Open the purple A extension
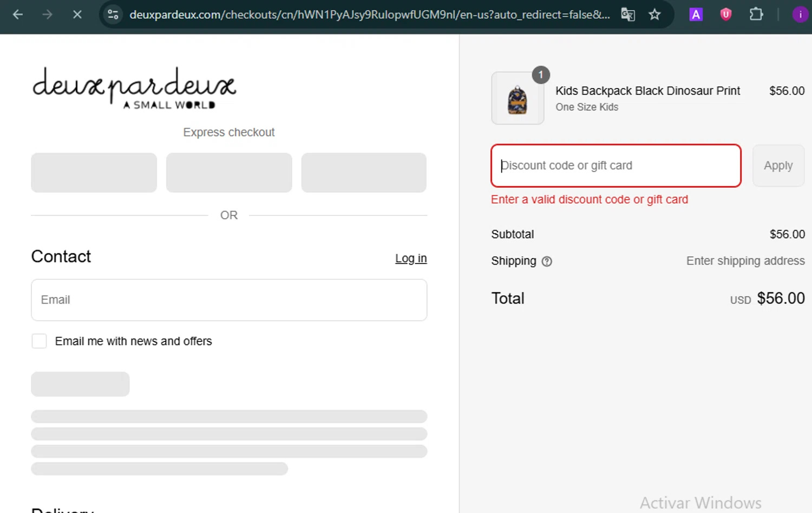812x513 pixels. [696, 15]
